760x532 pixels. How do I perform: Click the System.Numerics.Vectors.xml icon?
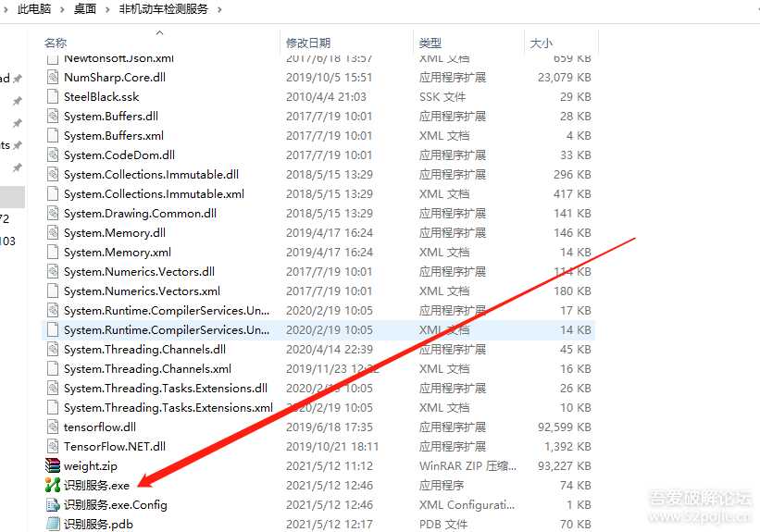(x=53, y=291)
